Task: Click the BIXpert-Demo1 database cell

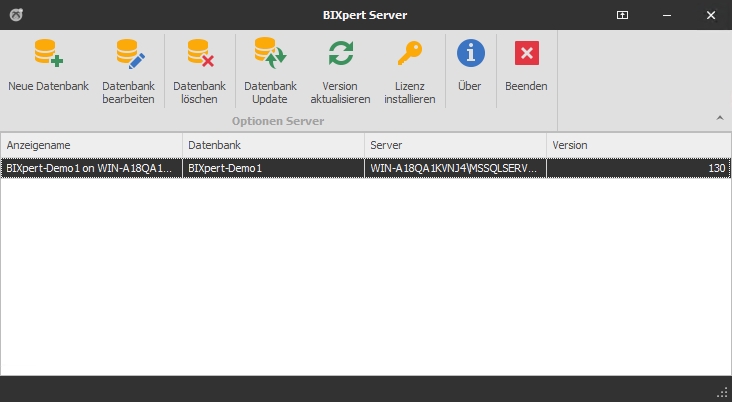Action: pos(273,168)
